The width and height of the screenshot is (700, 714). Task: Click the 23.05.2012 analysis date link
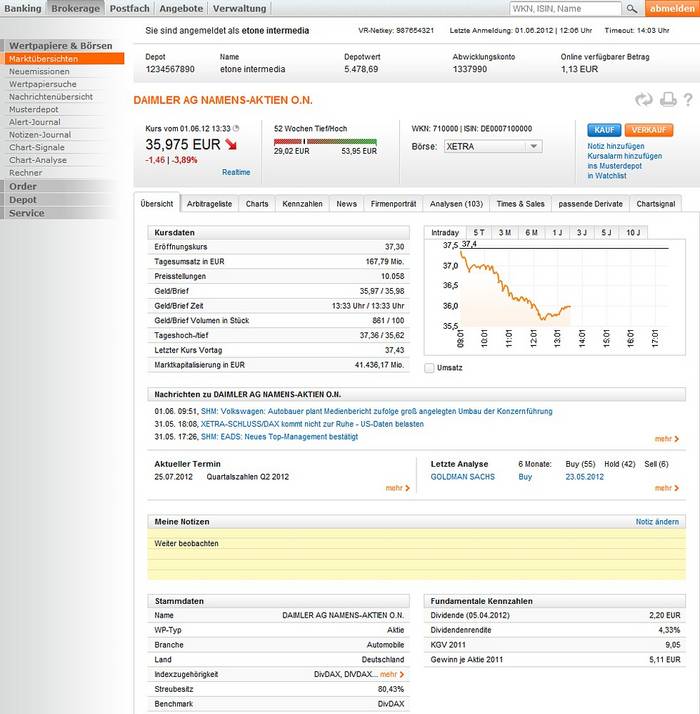[x=584, y=477]
